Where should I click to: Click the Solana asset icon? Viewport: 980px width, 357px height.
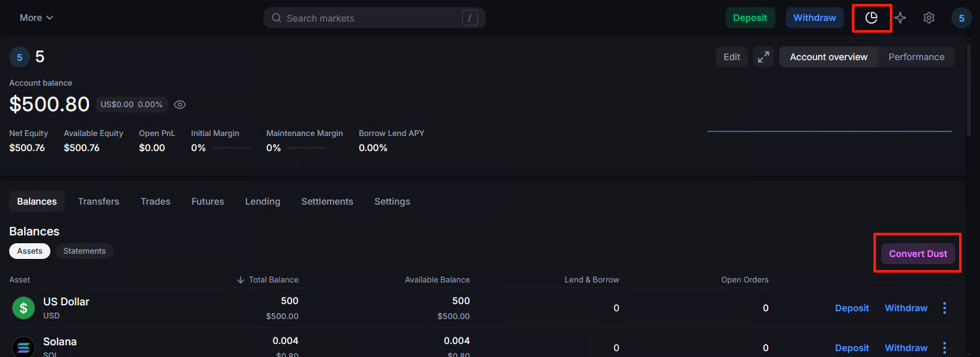point(24,347)
